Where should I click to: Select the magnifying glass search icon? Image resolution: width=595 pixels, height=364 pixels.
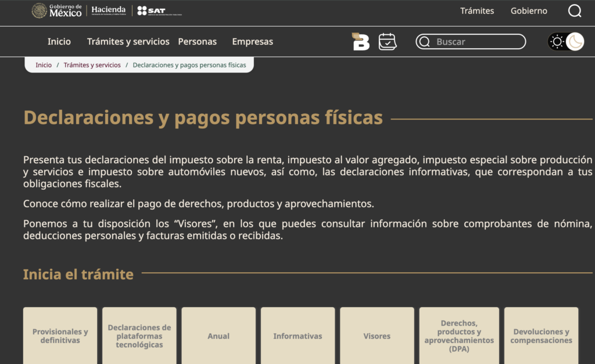click(x=574, y=10)
